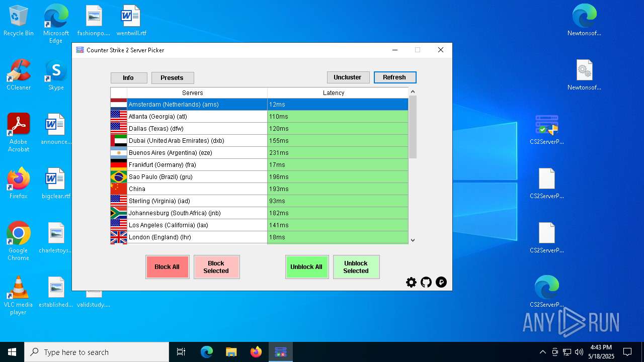Viewport: 644px width, 362px height.
Task: Click the Windows Start button
Action: coord(12,352)
